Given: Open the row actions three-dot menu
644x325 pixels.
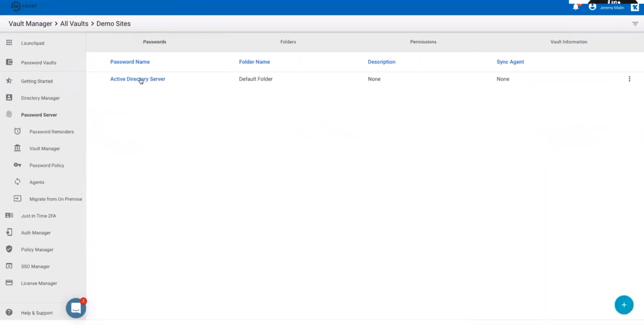Looking at the screenshot, I should tap(629, 79).
